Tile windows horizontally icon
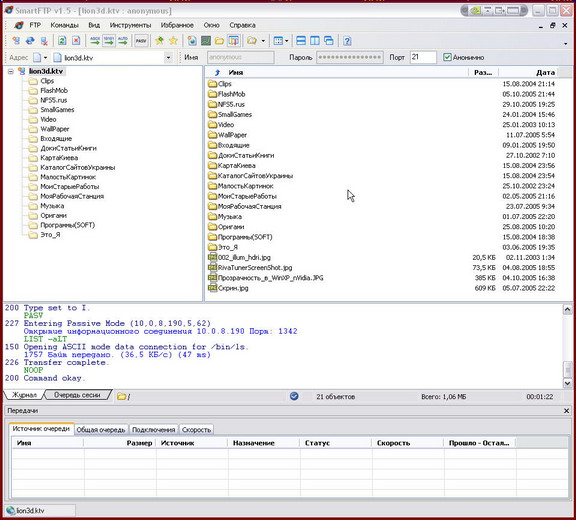 [x=301, y=41]
